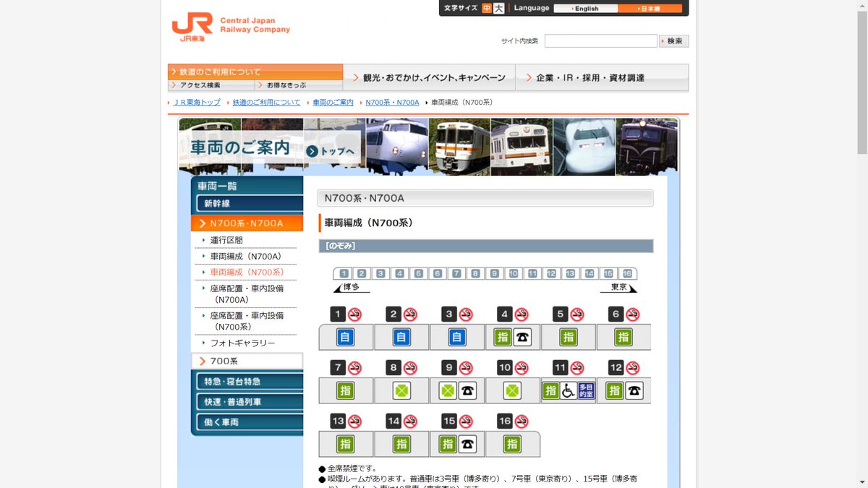Click car 14 reserved (指) seat icon
Viewport: 868px width, 488px height.
tap(401, 444)
